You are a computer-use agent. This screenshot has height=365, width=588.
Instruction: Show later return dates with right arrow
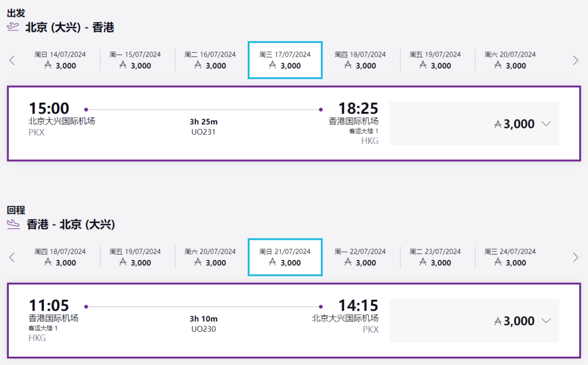click(575, 257)
